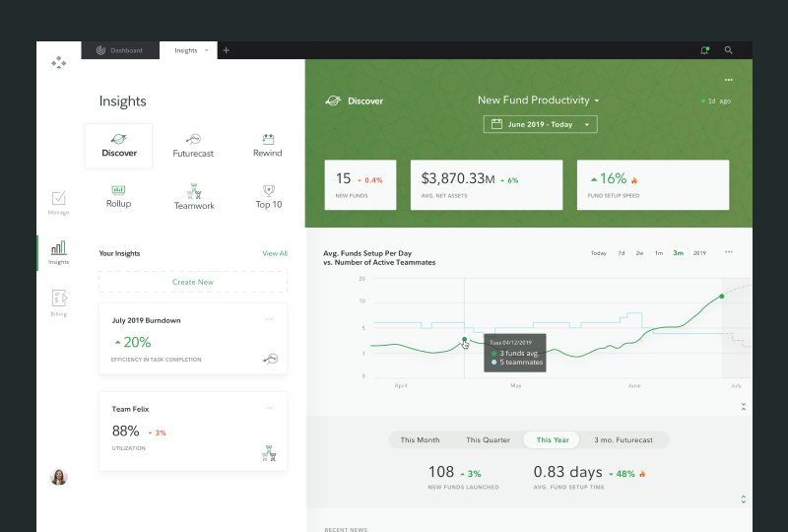Screen dimensions: 788x532
Task: Open chart more options menu
Action: tap(728, 252)
